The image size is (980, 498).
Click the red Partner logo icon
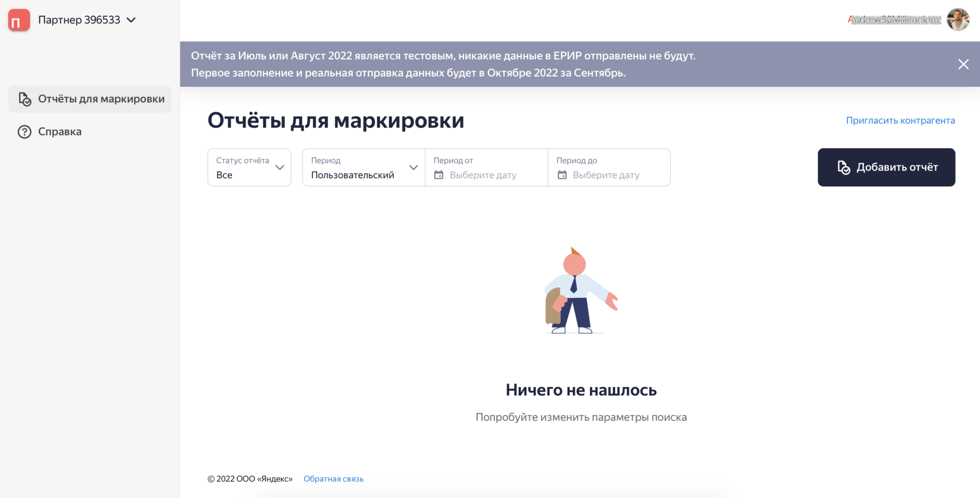(x=19, y=20)
